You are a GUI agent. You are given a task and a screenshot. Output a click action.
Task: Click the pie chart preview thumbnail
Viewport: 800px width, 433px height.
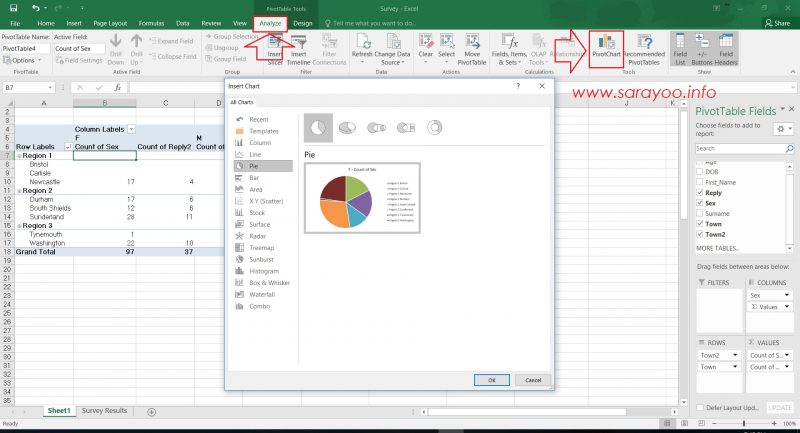coord(362,198)
